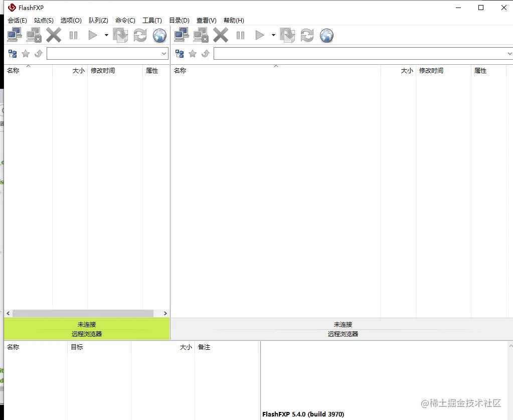Sort left pane by 名称 column
The width and height of the screenshot is (513, 420).
tap(28, 70)
